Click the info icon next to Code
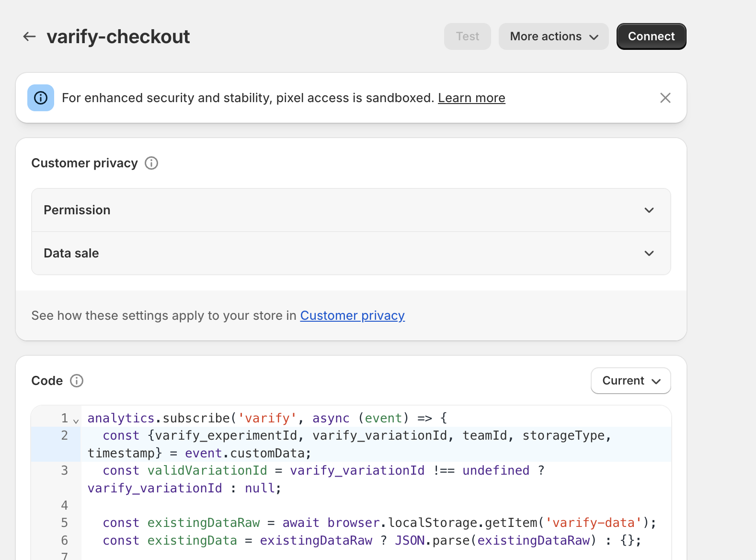The width and height of the screenshot is (756, 560). point(77,381)
